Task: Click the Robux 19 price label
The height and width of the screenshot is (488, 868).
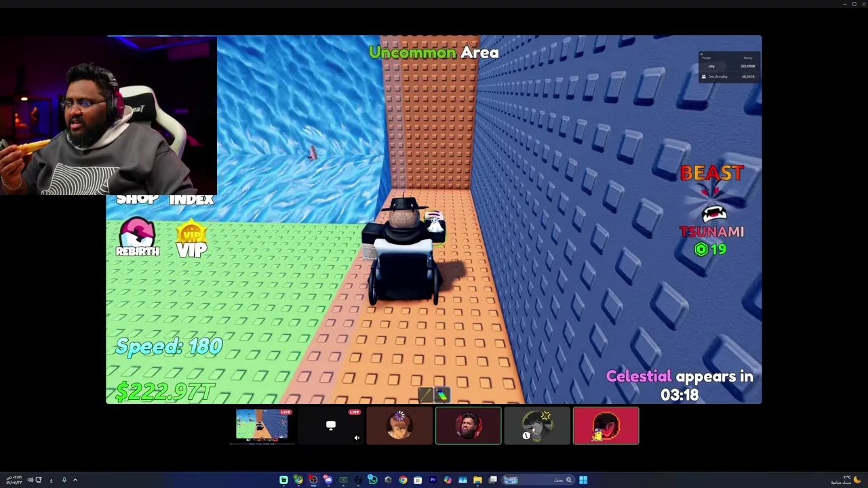Action: pos(710,249)
